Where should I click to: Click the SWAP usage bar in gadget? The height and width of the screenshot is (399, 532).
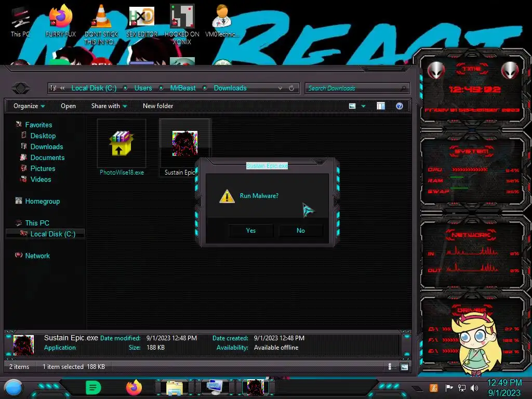point(459,188)
